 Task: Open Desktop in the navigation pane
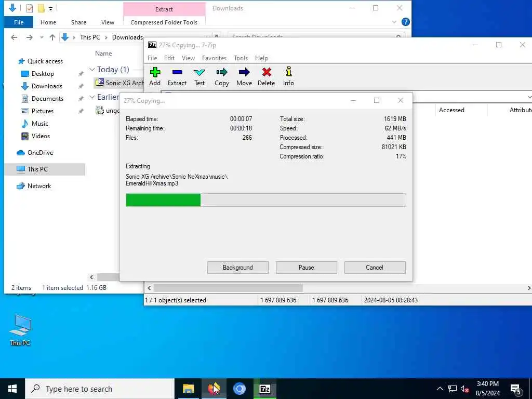coord(43,74)
